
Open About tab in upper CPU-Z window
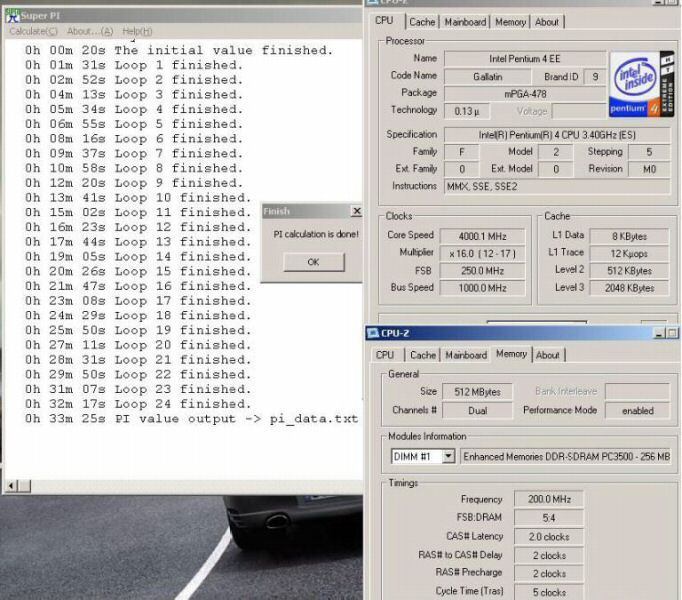(547, 22)
